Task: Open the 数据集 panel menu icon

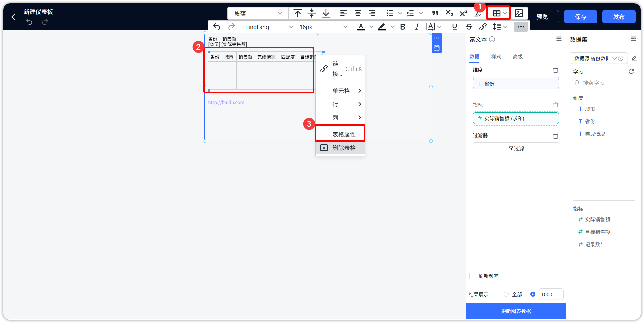Action: (634, 39)
